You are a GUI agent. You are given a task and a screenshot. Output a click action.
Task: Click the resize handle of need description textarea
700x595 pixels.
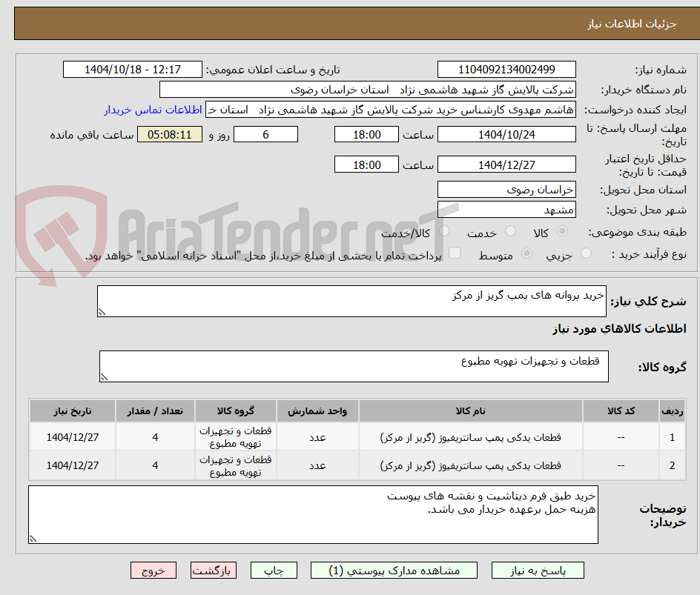coord(102,312)
